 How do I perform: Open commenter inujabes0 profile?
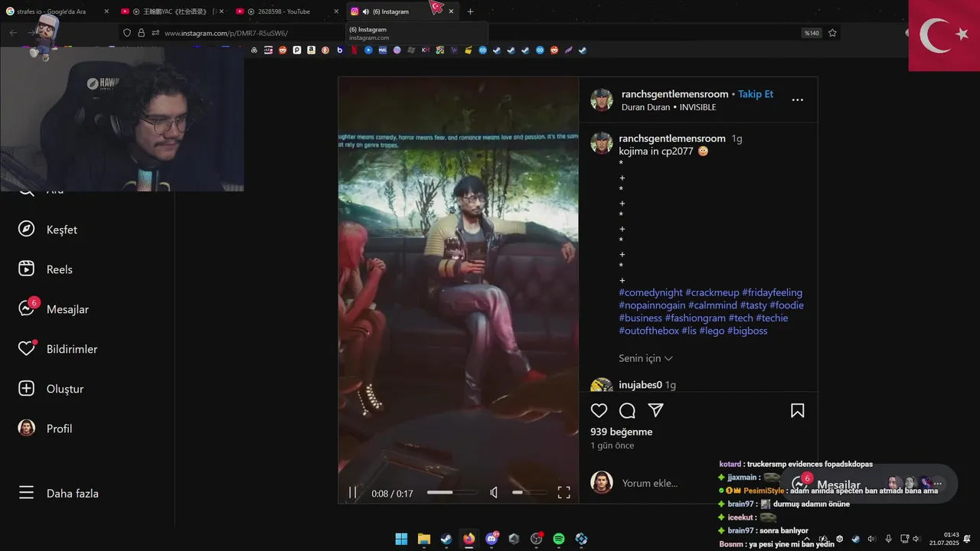click(x=640, y=385)
